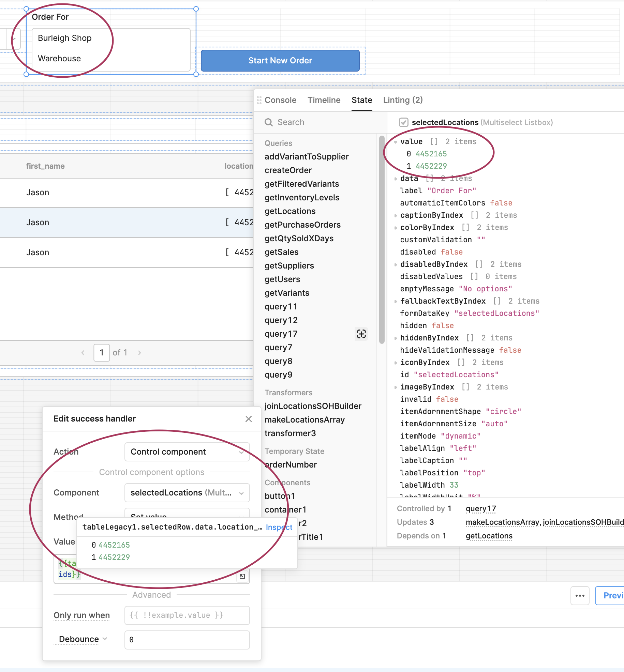624x672 pixels.
Task: Open the Component selectedLocations dropdown
Action: coord(187,493)
